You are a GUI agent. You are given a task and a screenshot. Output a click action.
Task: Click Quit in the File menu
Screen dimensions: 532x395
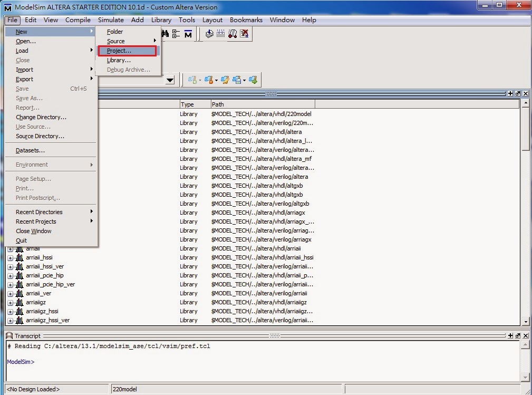click(x=51, y=240)
